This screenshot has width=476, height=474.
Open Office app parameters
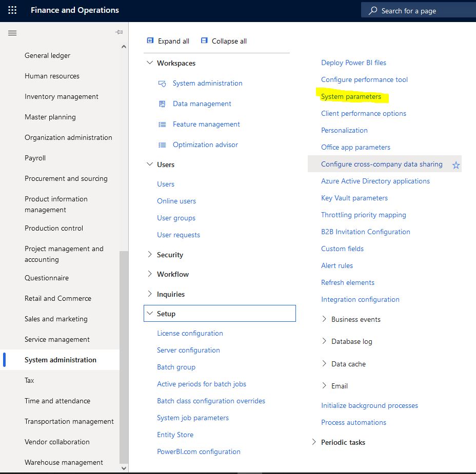(355, 148)
